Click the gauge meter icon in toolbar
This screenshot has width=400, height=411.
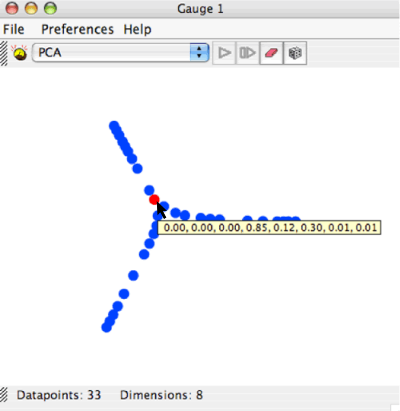(x=19, y=53)
